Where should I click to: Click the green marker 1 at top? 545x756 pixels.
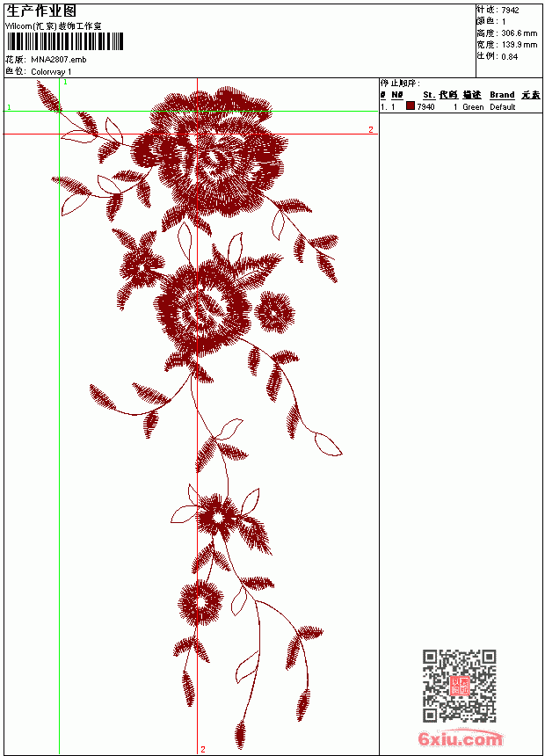click(66, 83)
